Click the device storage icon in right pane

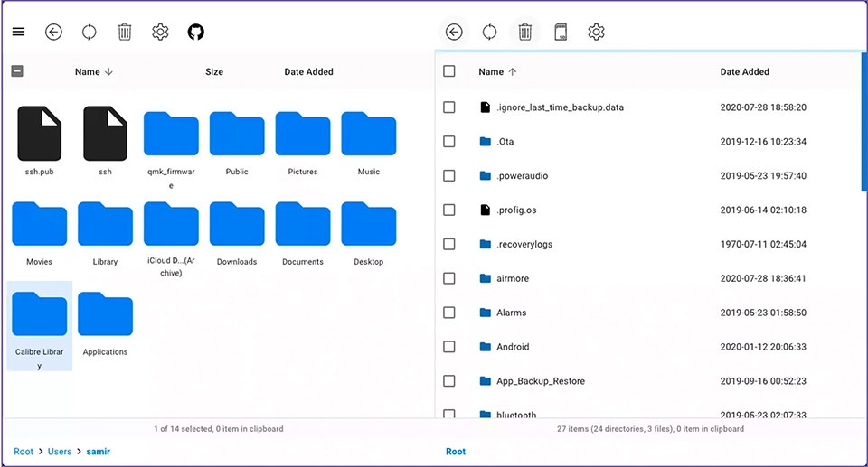(561, 32)
